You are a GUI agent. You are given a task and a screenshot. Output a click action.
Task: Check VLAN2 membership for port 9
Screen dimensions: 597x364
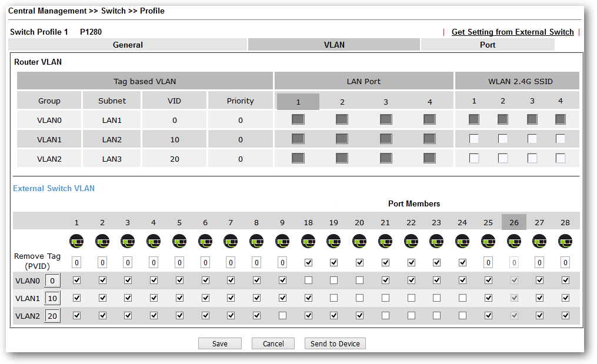coord(282,316)
